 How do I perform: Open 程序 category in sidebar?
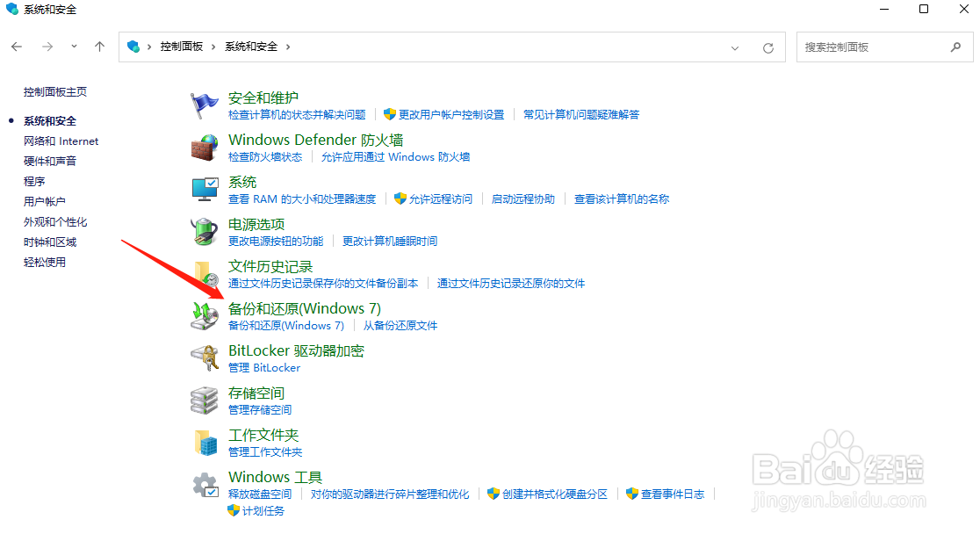pyautogui.click(x=34, y=181)
